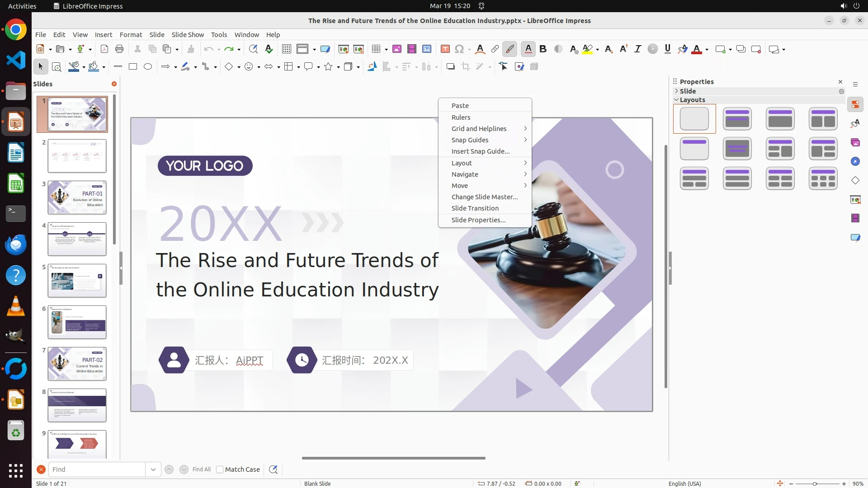Toggle Bold text formatting

[x=543, y=49]
